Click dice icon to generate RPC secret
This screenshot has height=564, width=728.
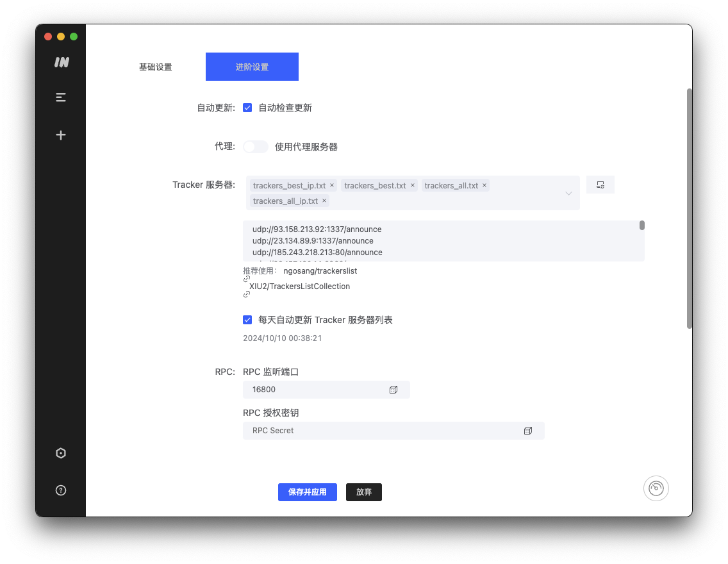pyautogui.click(x=528, y=431)
